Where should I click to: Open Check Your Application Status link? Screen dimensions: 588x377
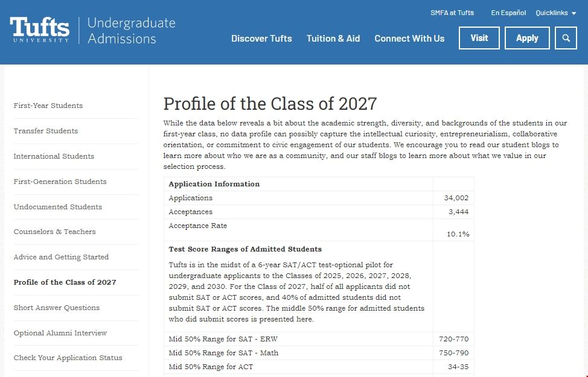(68, 358)
